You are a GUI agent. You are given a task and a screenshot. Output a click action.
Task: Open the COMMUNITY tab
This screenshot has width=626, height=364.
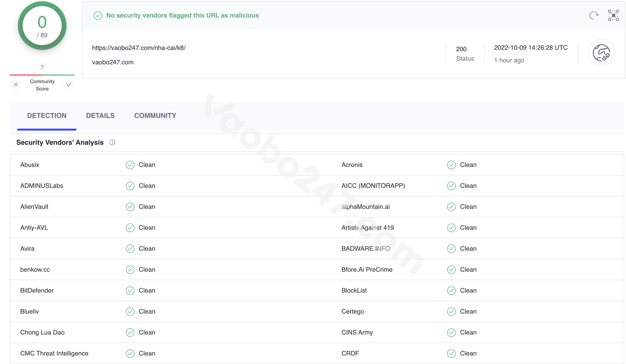155,116
